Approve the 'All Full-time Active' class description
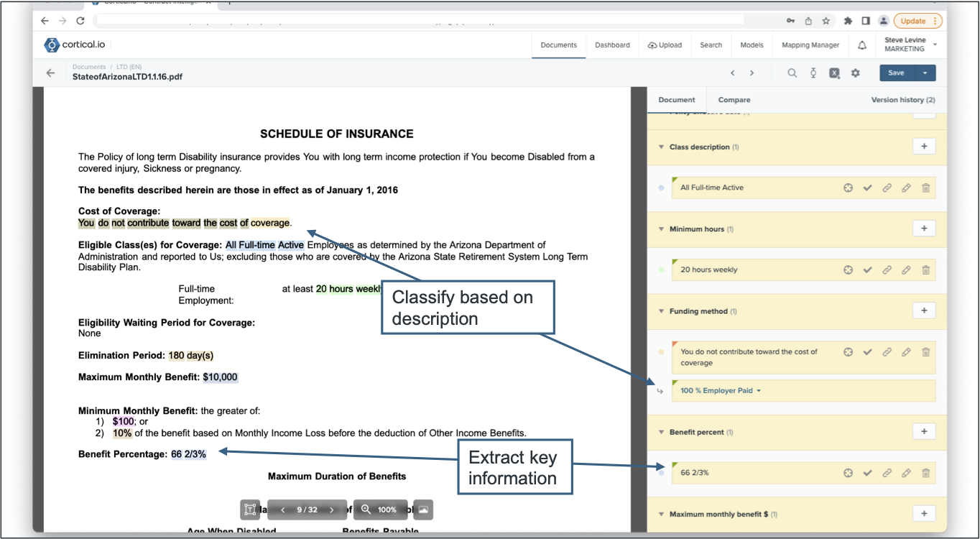Viewport: 980px width, 539px height. click(x=867, y=188)
